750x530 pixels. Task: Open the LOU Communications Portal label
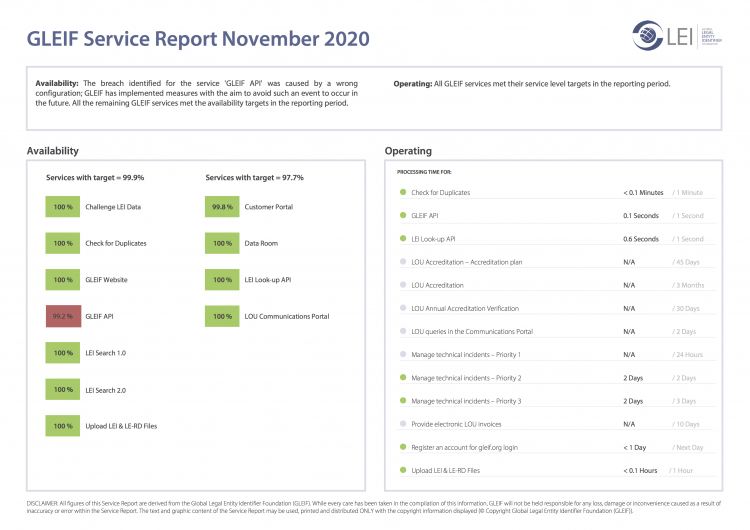[x=287, y=316]
